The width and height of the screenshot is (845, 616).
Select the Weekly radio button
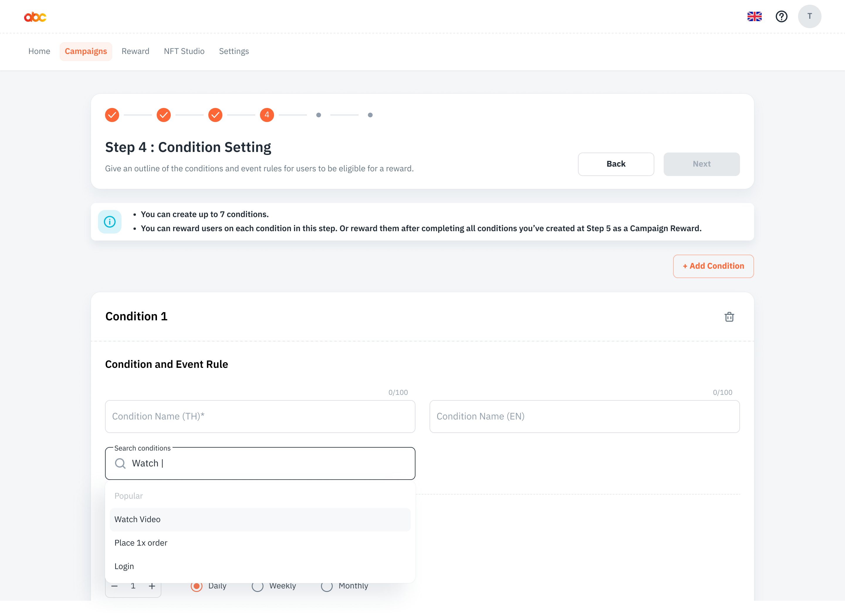[257, 586]
